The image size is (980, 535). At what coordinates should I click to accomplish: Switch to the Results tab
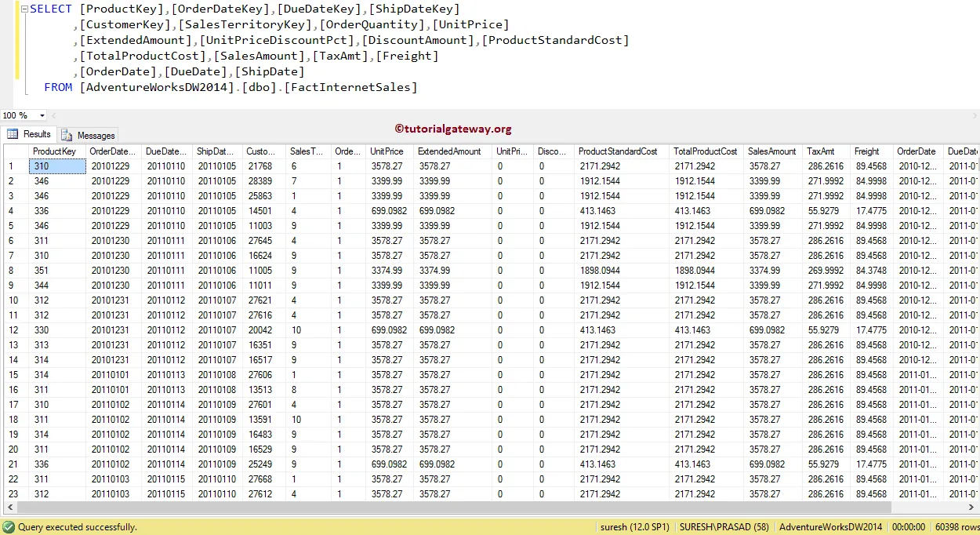click(x=29, y=134)
